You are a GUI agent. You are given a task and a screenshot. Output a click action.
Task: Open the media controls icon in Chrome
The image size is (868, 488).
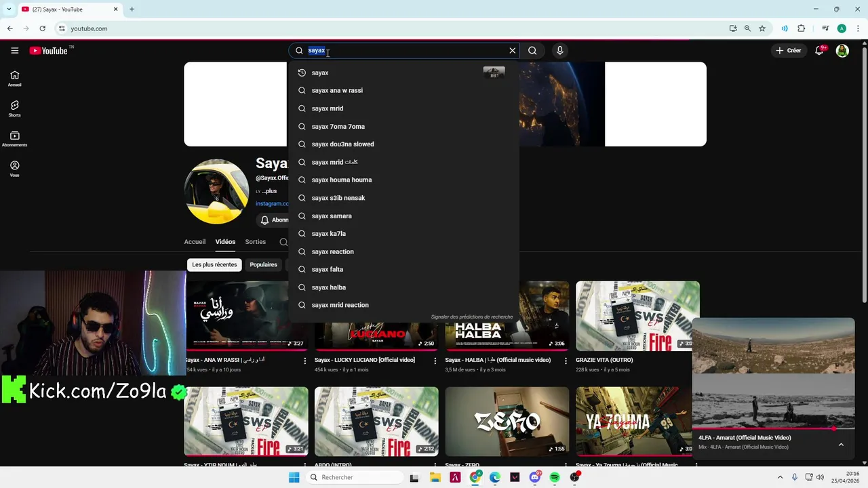point(825,28)
